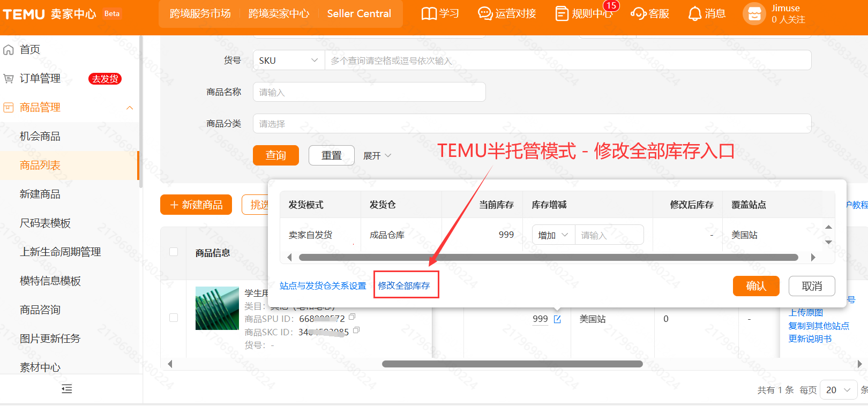The height and width of the screenshot is (406, 868).
Task: Open the 20 per page dropdown
Action: pyautogui.click(x=839, y=390)
